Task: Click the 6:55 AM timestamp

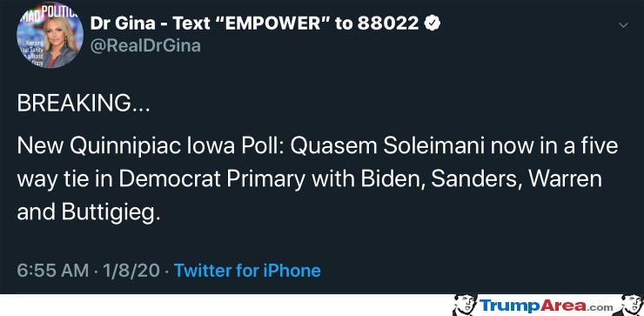Action: click(x=53, y=271)
